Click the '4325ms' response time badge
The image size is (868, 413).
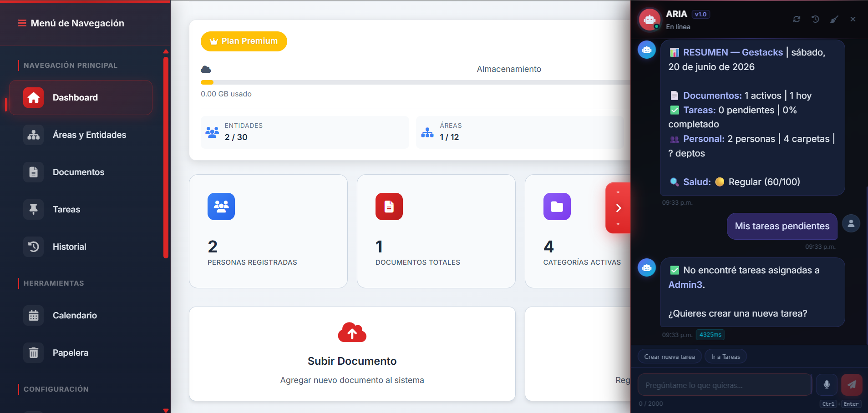pyautogui.click(x=710, y=335)
